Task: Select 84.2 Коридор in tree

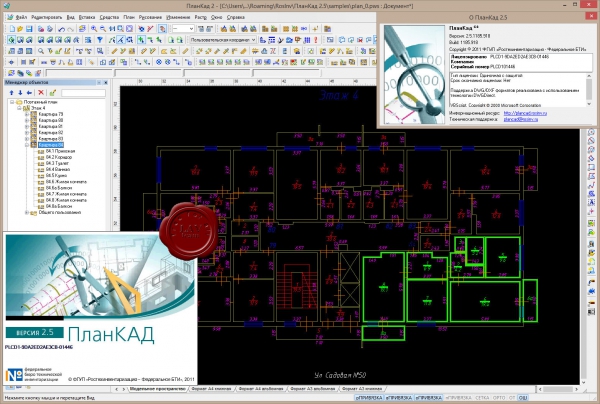Action: [x=59, y=157]
